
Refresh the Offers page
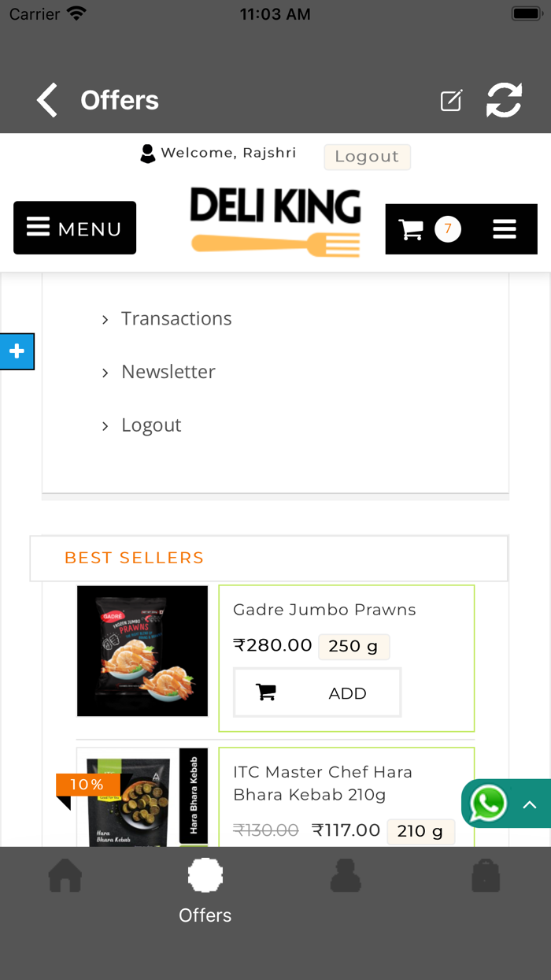click(x=504, y=100)
